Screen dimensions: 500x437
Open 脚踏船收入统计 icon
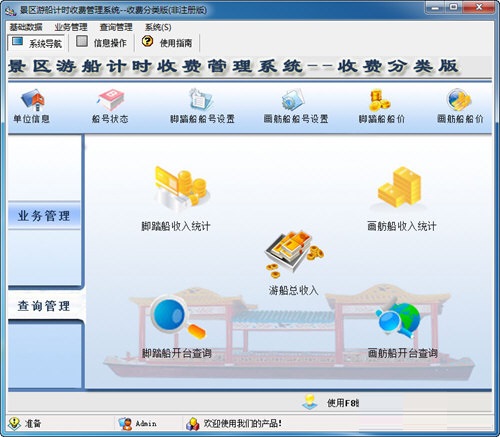point(181,188)
